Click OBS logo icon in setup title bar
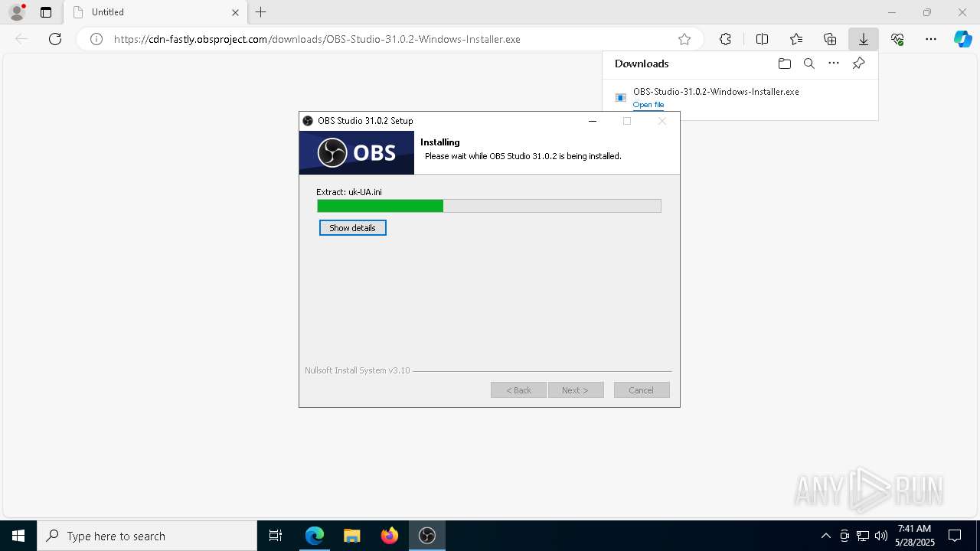Screen dimensions: 980x551 click(308, 121)
